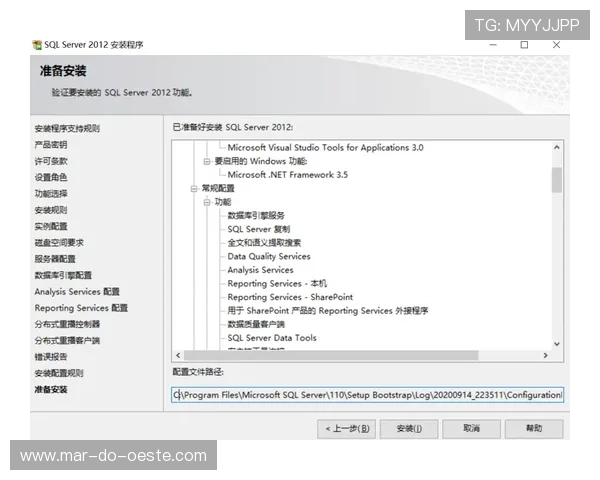600x480 pixels.
Task: Collapse the 要启用的 Windows 功能 tree node
Action: tap(207, 162)
